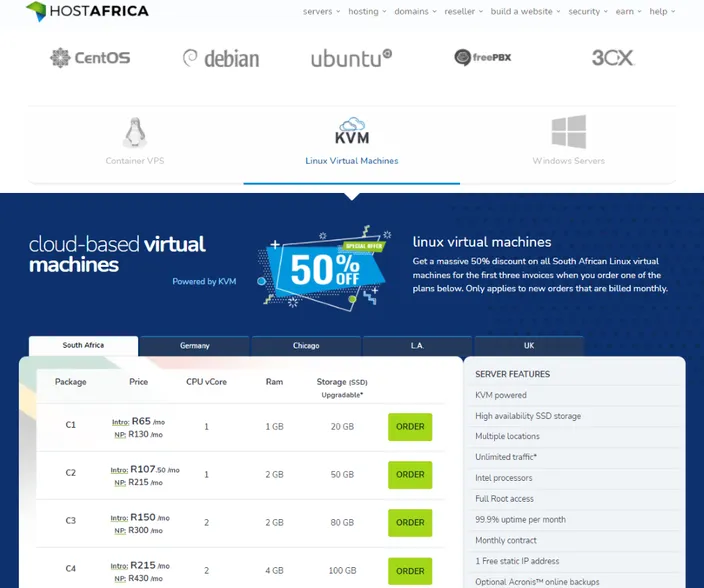Click the '50 GB' storage value
Image resolution: width=704 pixels, height=588 pixels.
(x=342, y=474)
